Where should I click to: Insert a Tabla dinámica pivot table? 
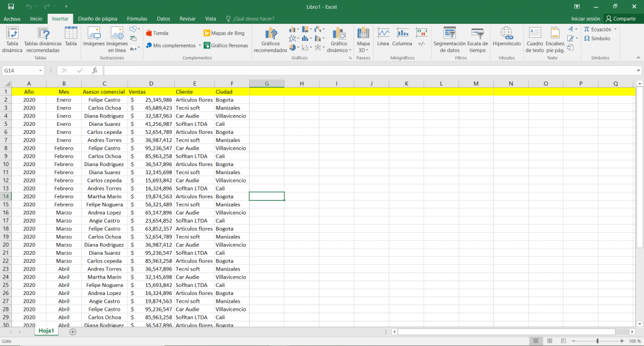point(12,40)
